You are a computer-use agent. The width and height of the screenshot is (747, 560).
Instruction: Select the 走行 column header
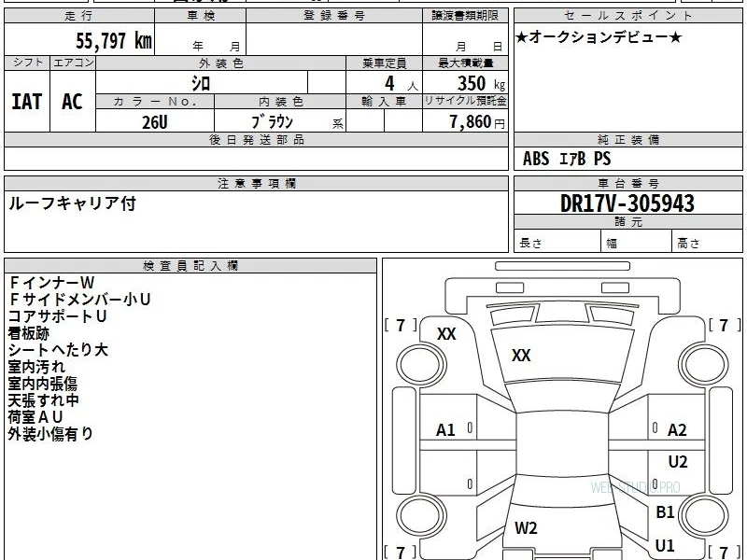[79, 16]
